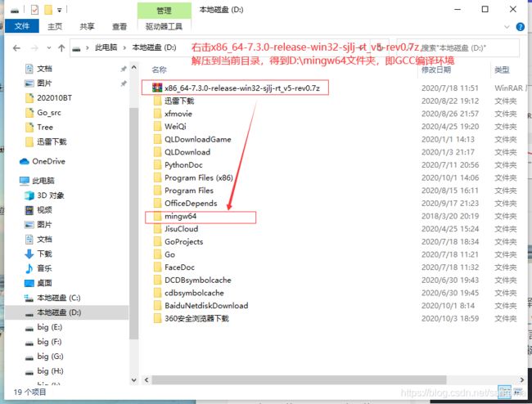
Task: Switch to the 查看 (View) tab
Action: tap(119, 26)
